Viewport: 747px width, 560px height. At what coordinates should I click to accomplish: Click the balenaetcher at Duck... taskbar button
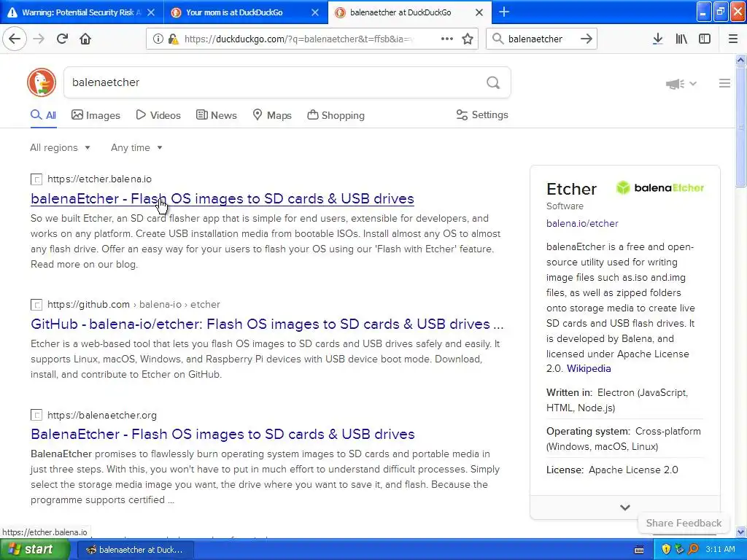[135, 550]
